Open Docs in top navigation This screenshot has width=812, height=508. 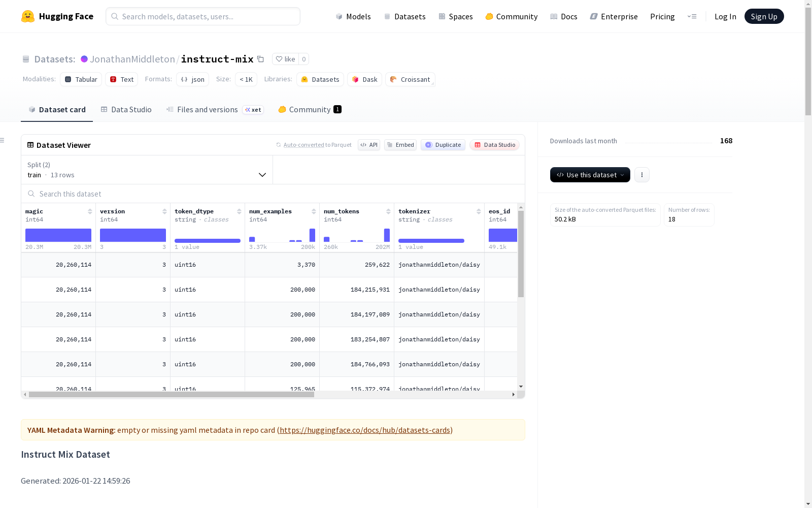pyautogui.click(x=564, y=16)
